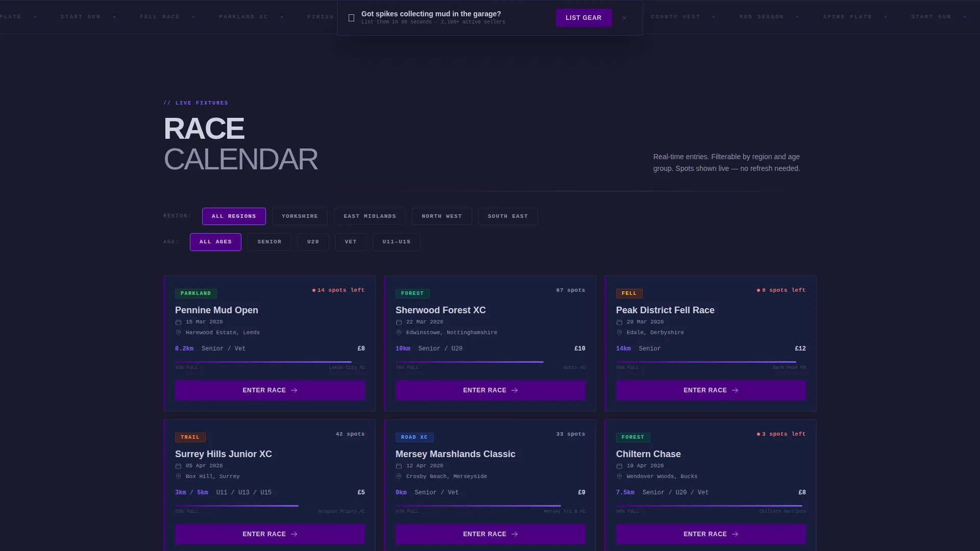Click the List Gear button
Screen dimensions: 980x551
(583, 18)
